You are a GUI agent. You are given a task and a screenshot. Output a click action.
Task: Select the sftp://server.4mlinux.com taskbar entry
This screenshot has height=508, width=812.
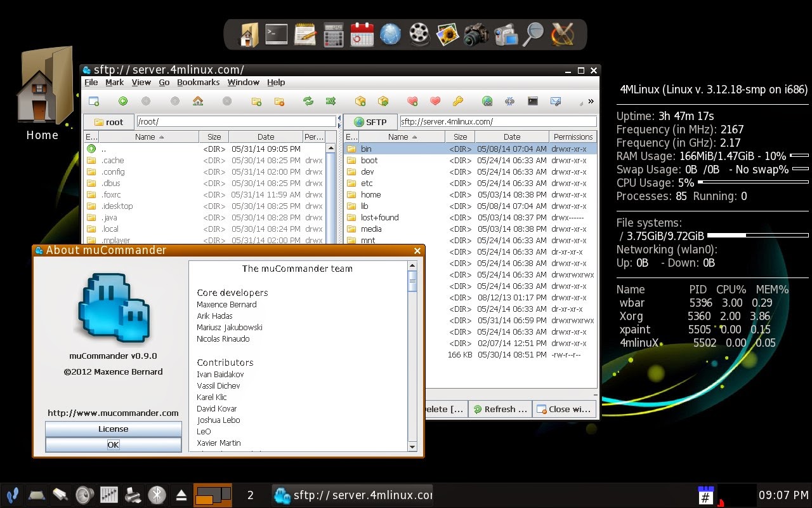coord(353,495)
